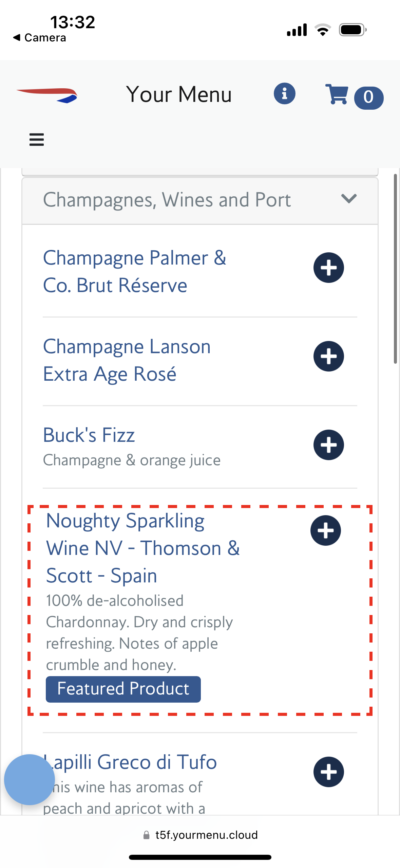Add Noughty Sparkling Wine to the order

click(x=326, y=530)
